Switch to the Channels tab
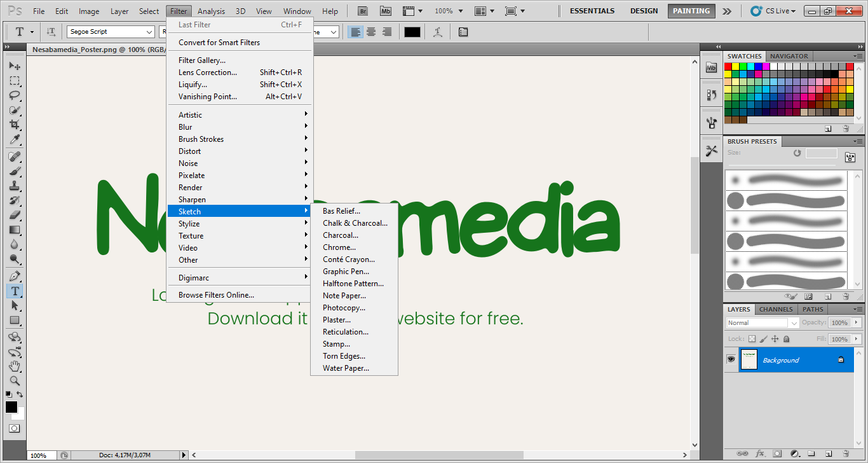This screenshot has width=868, height=463. click(x=776, y=309)
